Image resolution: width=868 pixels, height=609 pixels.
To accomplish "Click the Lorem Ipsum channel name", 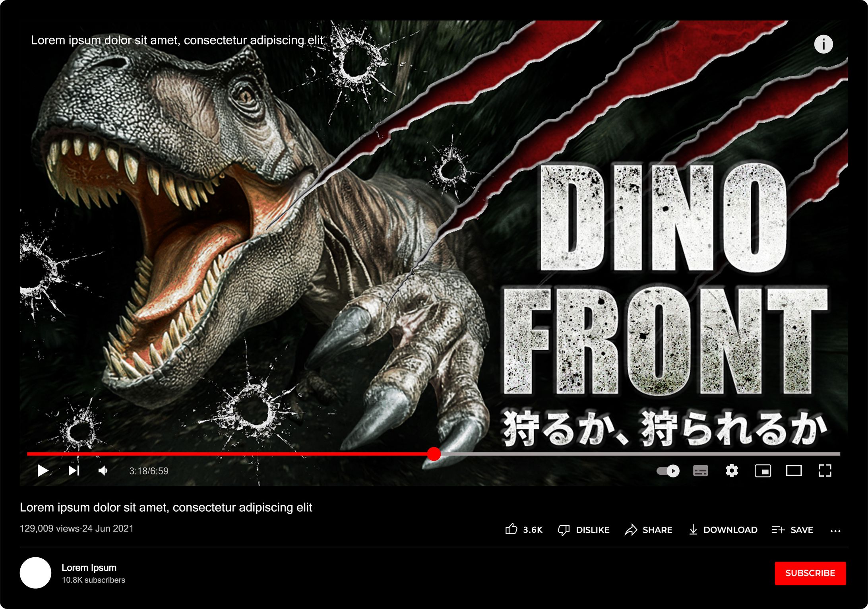I will tap(89, 567).
